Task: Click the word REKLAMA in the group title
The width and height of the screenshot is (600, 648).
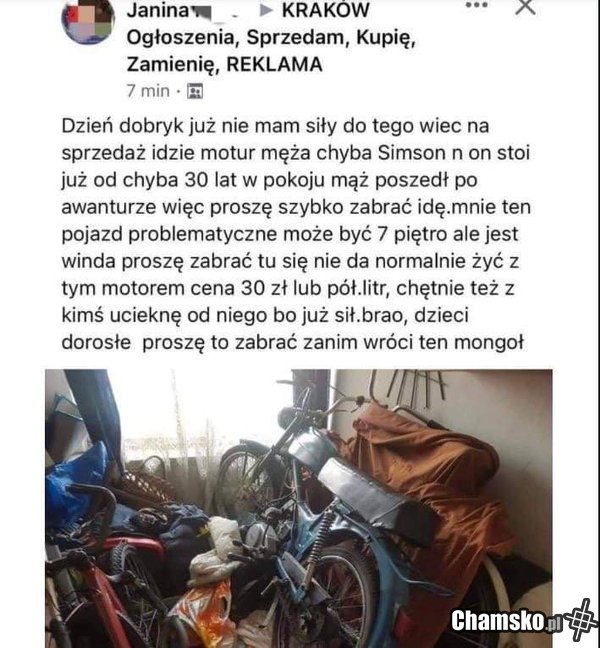Action: [x=274, y=64]
